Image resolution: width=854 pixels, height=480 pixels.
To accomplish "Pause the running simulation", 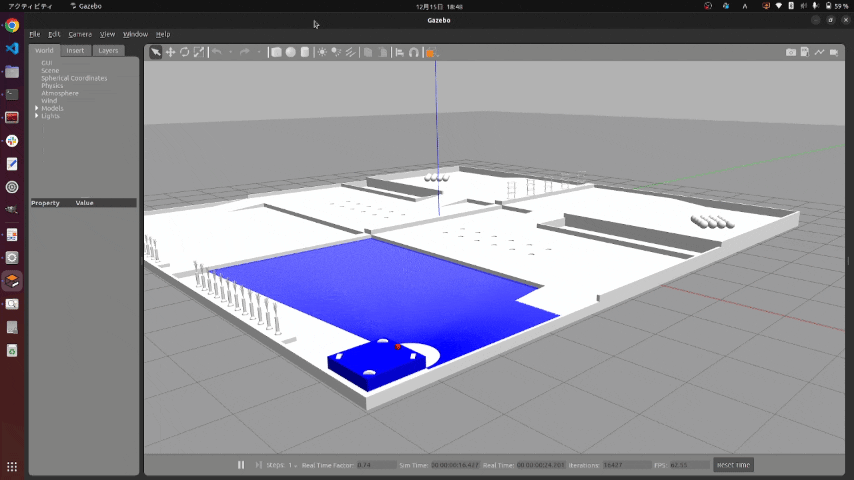I will click(x=241, y=465).
